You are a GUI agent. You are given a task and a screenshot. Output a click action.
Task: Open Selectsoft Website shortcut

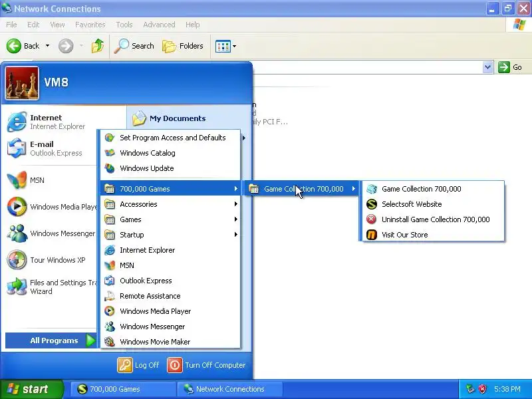pyautogui.click(x=433, y=204)
